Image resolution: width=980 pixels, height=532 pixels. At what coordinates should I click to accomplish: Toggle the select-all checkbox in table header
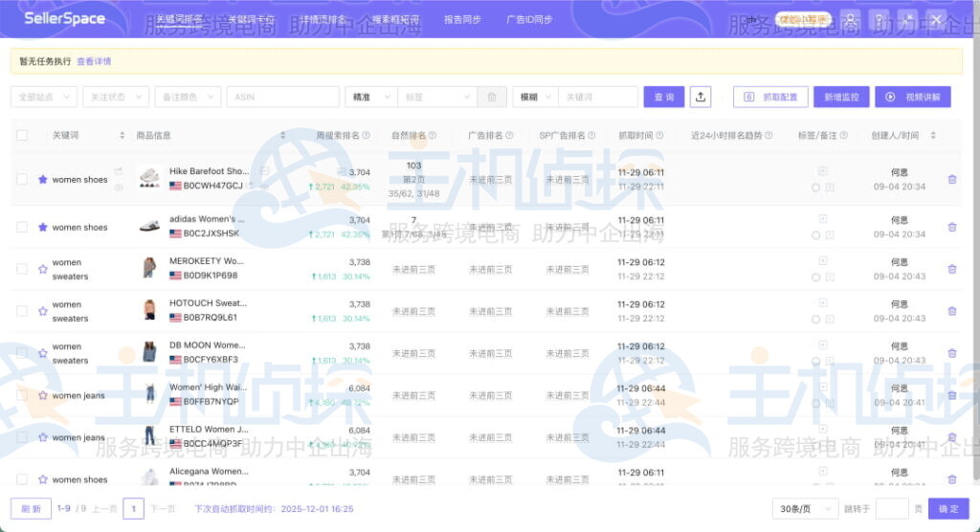pos(22,135)
